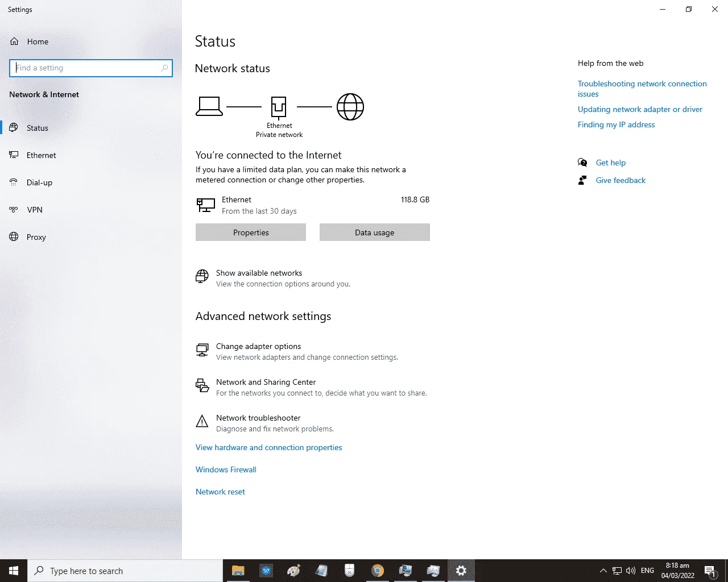
Task: Open Data usage for Ethernet
Action: point(375,232)
